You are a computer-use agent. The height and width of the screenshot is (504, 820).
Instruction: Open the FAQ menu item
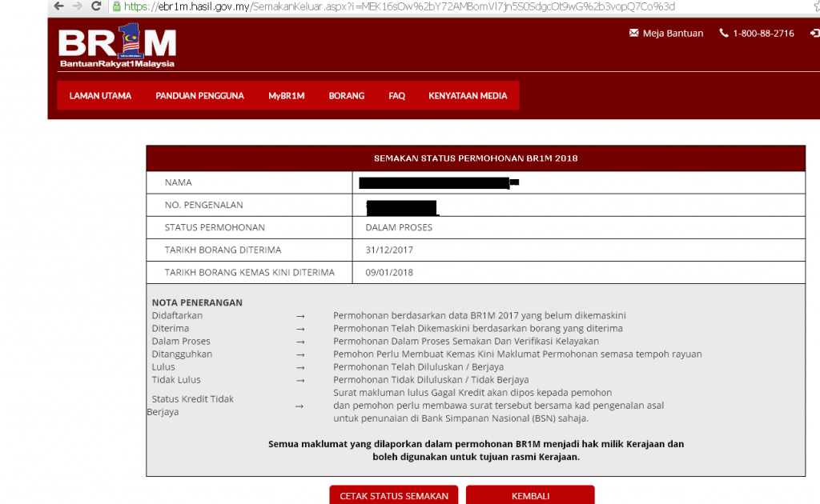[396, 95]
